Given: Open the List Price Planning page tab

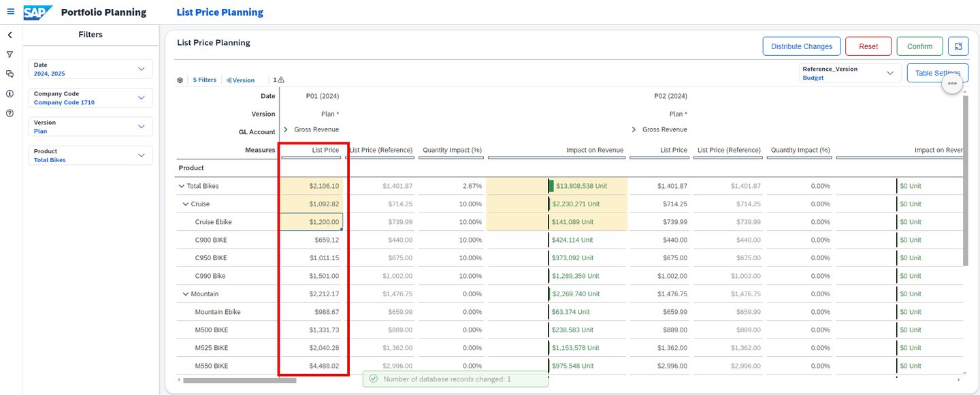Looking at the screenshot, I should click(x=220, y=12).
